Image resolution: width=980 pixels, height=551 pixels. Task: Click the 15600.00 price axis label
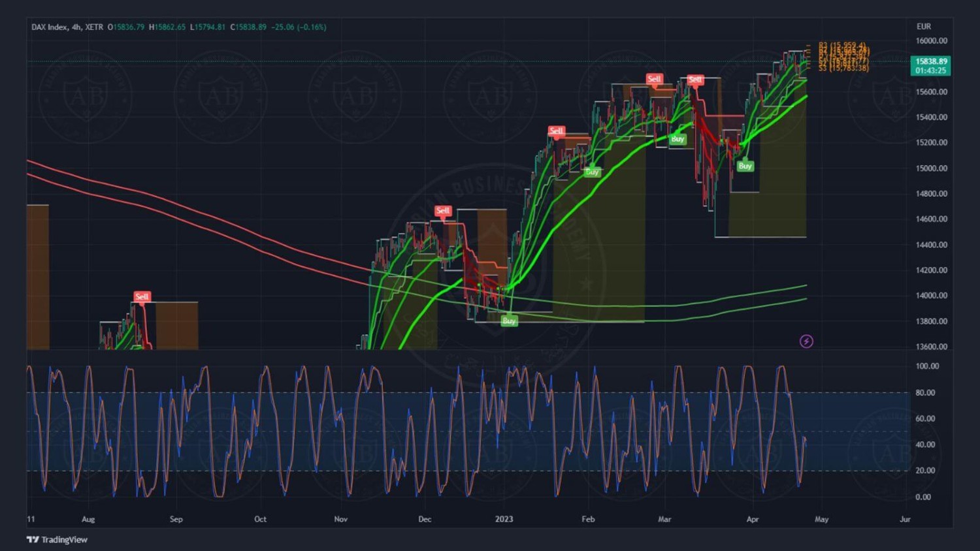pos(932,92)
